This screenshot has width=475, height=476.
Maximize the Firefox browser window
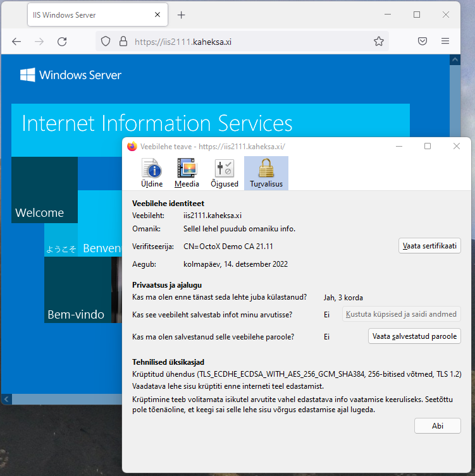point(417,15)
